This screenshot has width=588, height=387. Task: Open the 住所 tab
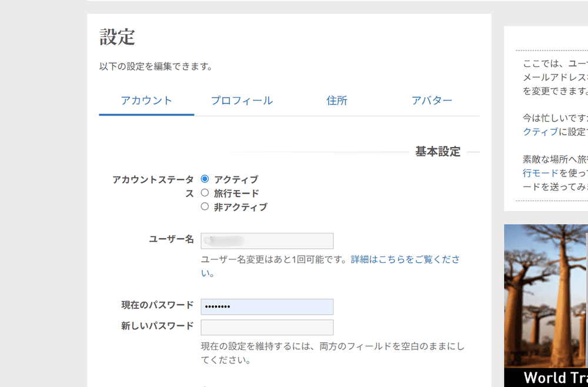(337, 101)
